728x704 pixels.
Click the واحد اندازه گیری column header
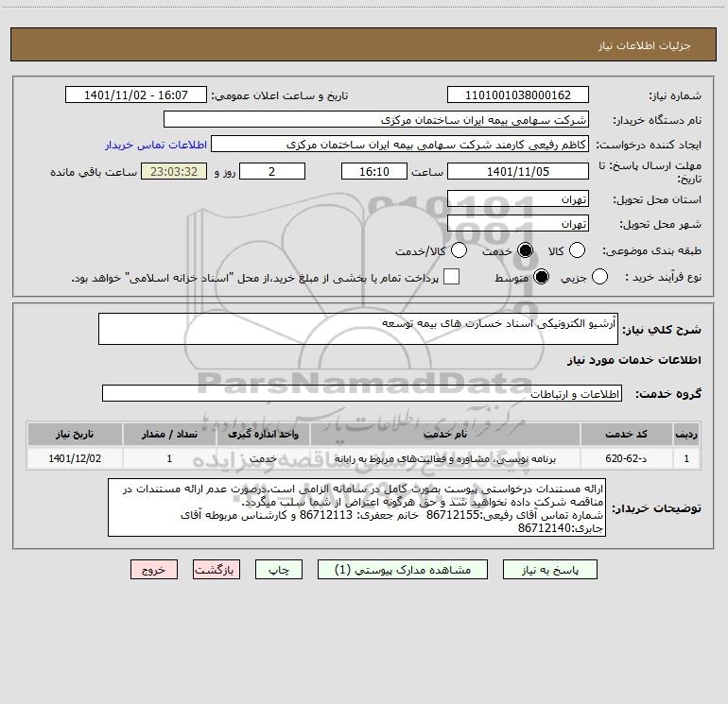click(x=263, y=435)
